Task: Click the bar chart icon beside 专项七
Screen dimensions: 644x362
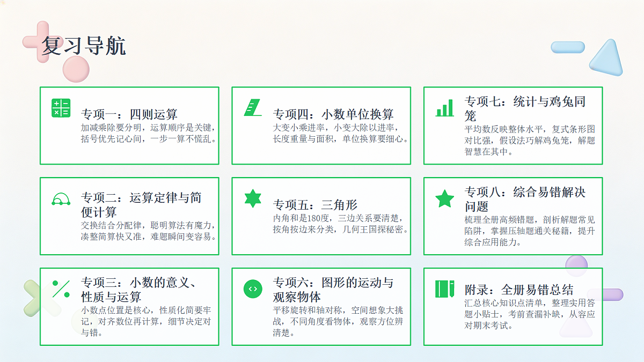Action: (x=444, y=108)
